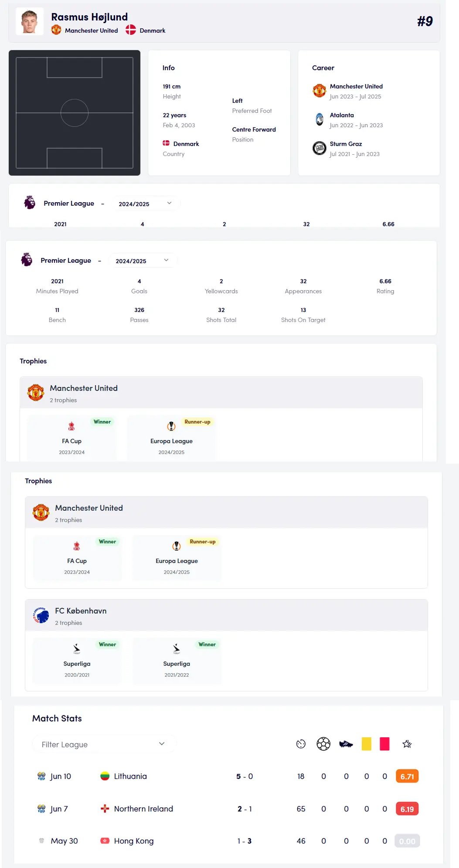Click the goals soccer ball icon
The width and height of the screenshot is (459, 868).
pyautogui.click(x=323, y=744)
